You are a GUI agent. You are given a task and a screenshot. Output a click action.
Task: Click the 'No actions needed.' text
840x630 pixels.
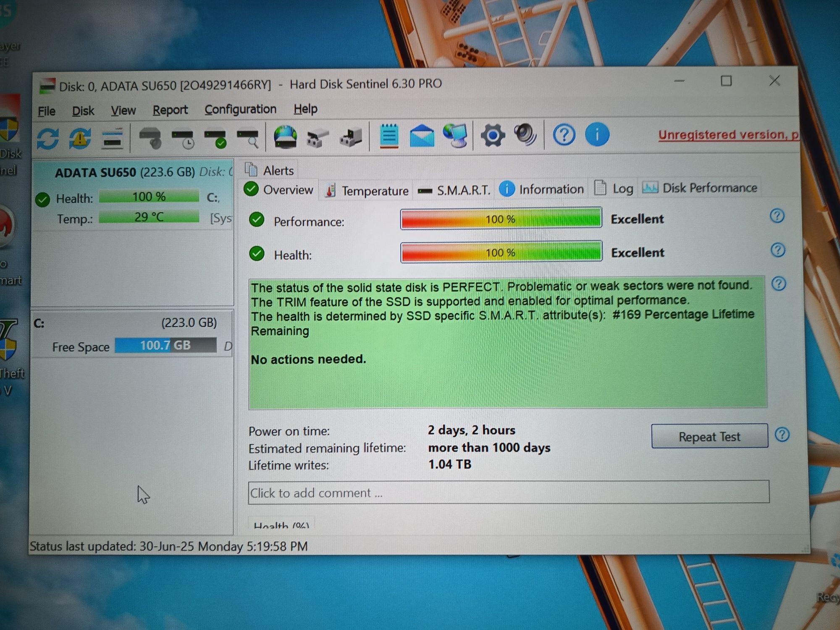coord(308,360)
